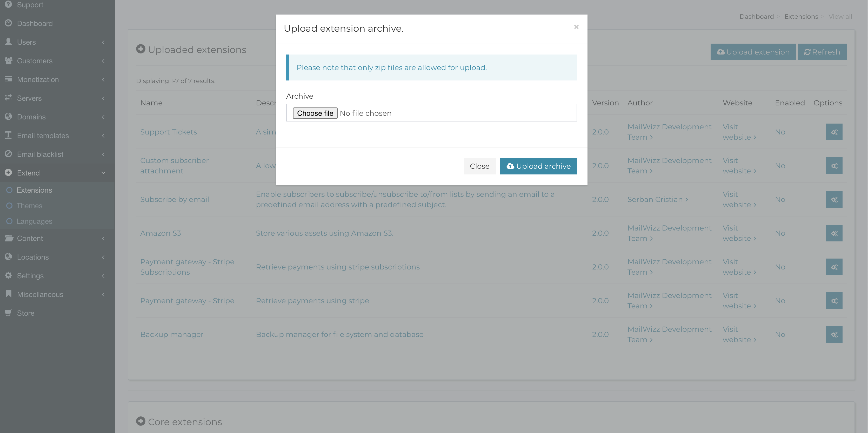Click Serban Cristian author link

point(657,199)
